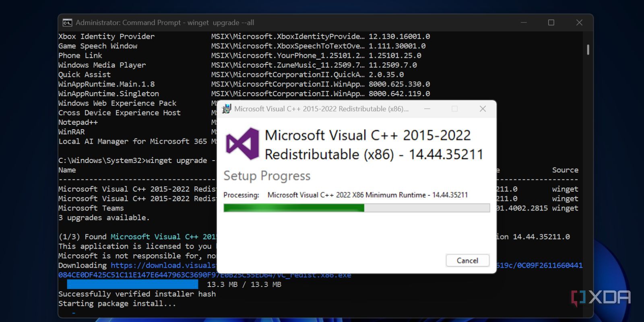
Task: Click the green setup progress bar
Action: tap(357, 208)
